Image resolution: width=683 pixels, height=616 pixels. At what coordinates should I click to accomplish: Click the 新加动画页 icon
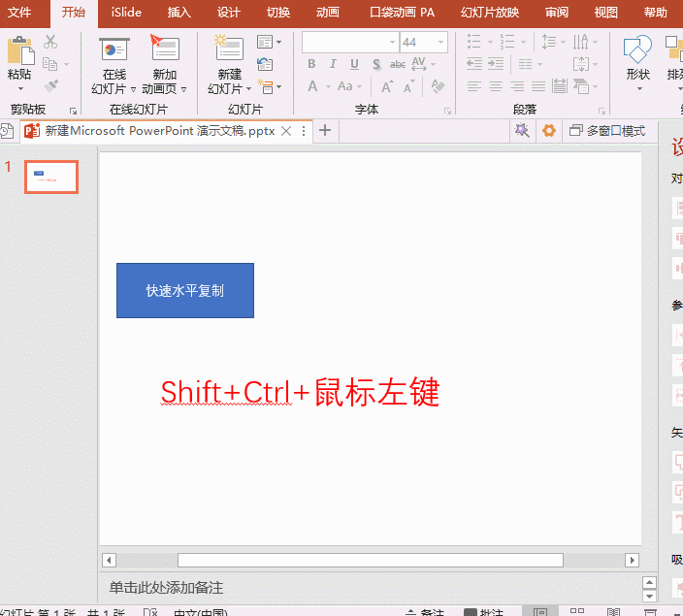pos(165,49)
